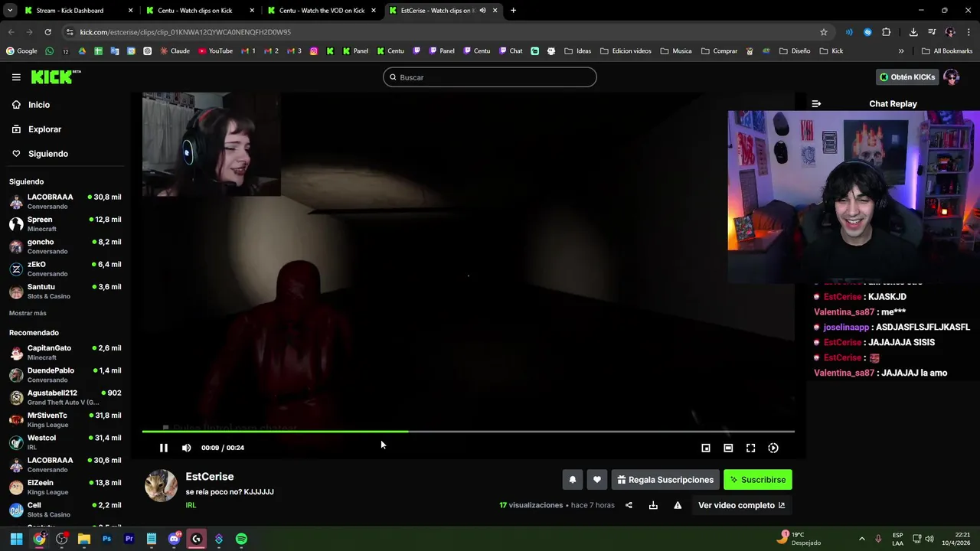The height and width of the screenshot is (551, 980).
Task: Pause the clip playback
Action: tap(163, 448)
